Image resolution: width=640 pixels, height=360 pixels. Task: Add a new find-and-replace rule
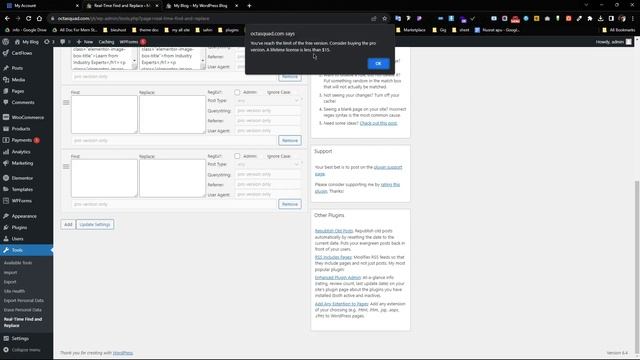tap(68, 224)
